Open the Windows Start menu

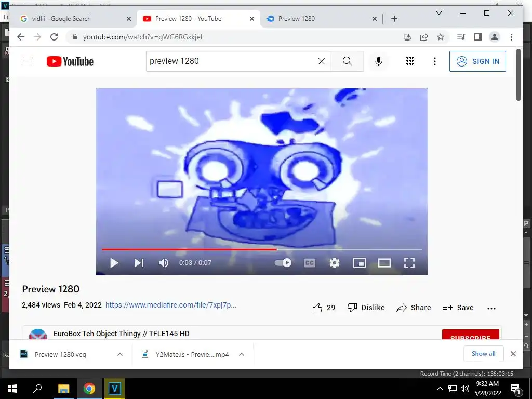[x=12, y=389]
